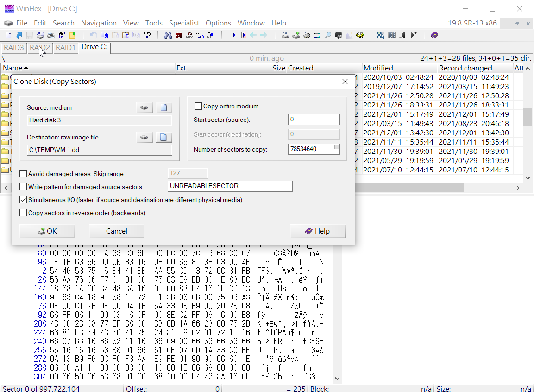Click the hex view scroll down arrow
This screenshot has height=392, width=534.
(337, 379)
